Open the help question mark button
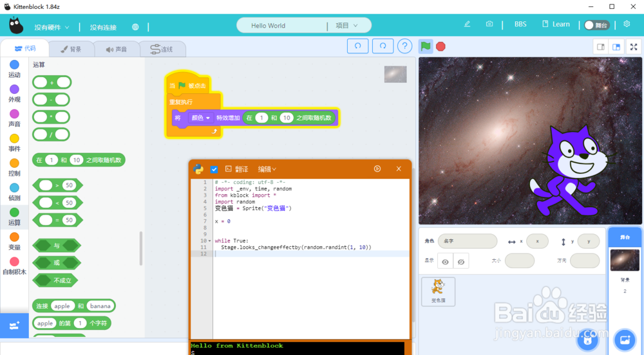 pyautogui.click(x=404, y=46)
